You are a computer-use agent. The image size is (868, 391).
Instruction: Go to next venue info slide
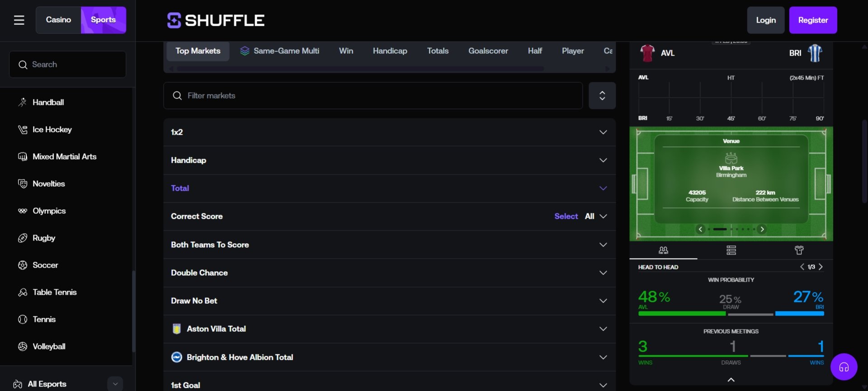pyautogui.click(x=762, y=229)
